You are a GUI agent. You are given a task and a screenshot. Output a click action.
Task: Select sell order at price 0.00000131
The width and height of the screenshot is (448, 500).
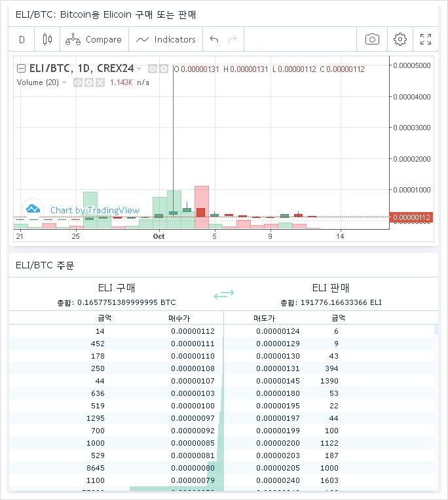click(329, 368)
